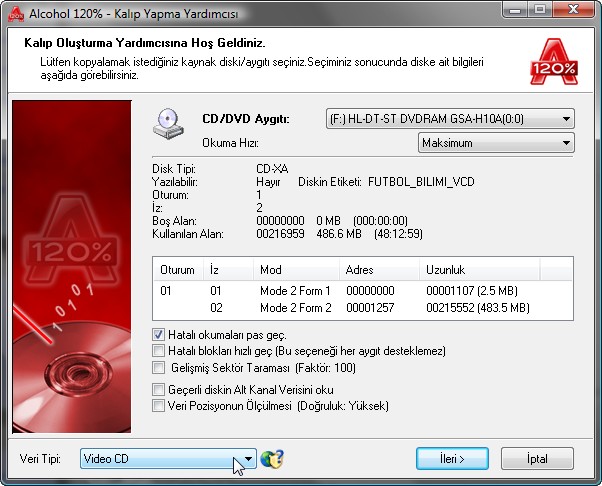Click the Uzunluk column header
This screenshot has height=486, width=602.
(x=480, y=269)
